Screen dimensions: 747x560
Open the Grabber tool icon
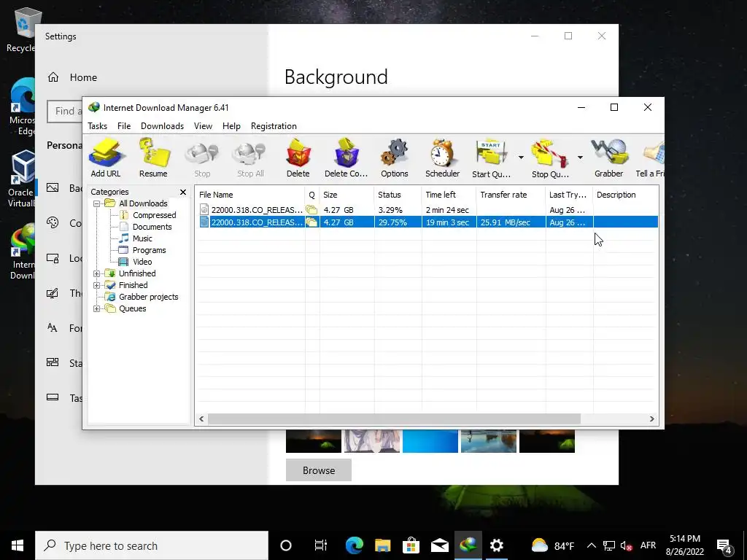coord(609,158)
